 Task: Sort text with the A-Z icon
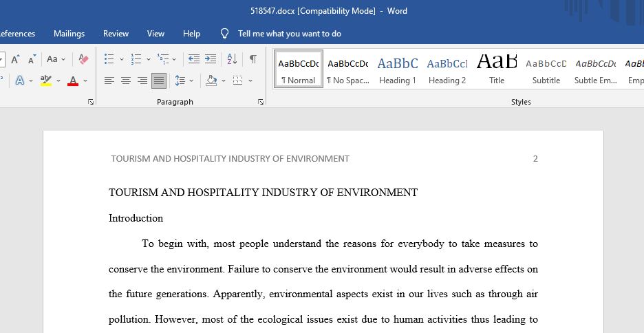[x=232, y=59]
